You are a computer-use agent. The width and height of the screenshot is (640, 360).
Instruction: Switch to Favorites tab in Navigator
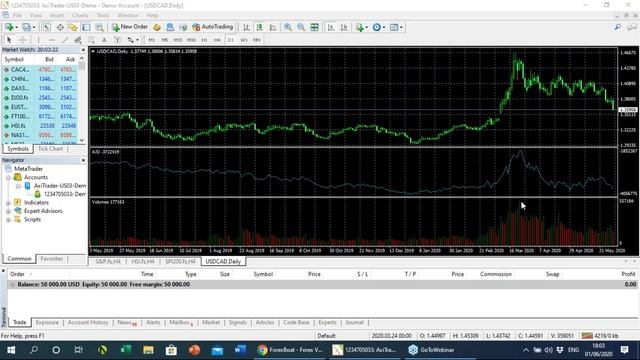(51, 259)
